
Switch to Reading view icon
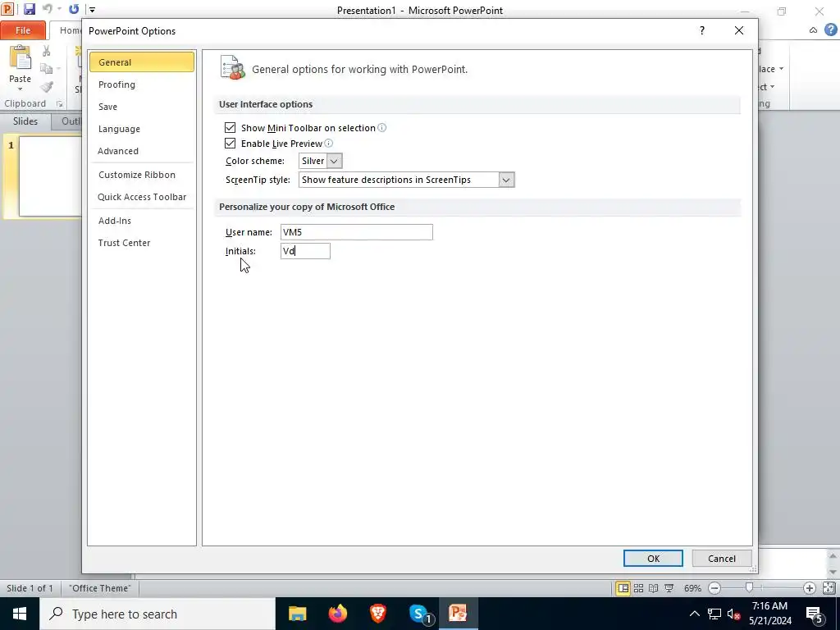click(x=654, y=588)
